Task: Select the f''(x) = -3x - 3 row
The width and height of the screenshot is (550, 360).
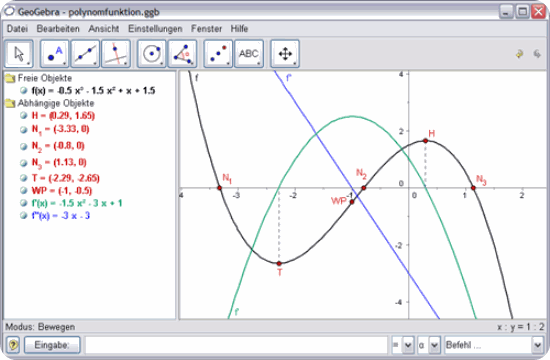Action: click(x=61, y=215)
